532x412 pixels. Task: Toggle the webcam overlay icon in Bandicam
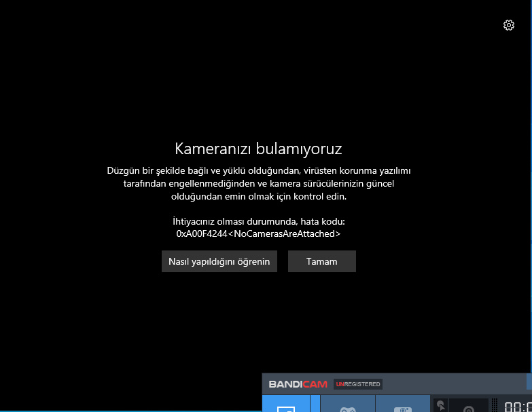click(469, 407)
